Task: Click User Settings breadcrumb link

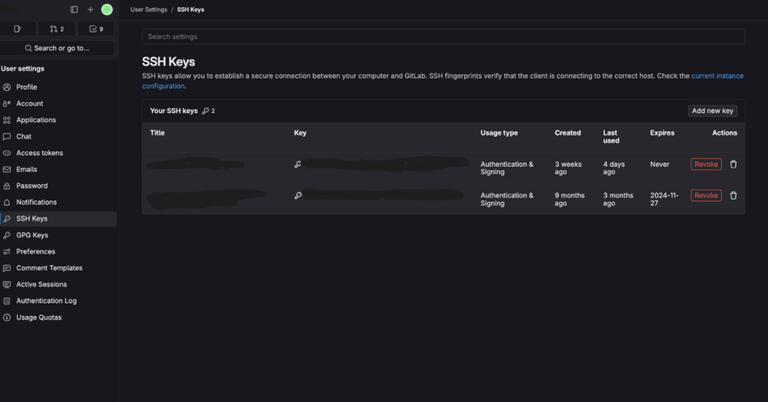Action: [149, 10]
